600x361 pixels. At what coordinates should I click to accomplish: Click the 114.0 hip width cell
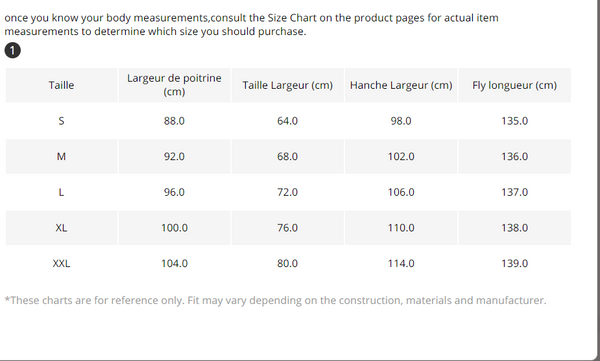(401, 263)
